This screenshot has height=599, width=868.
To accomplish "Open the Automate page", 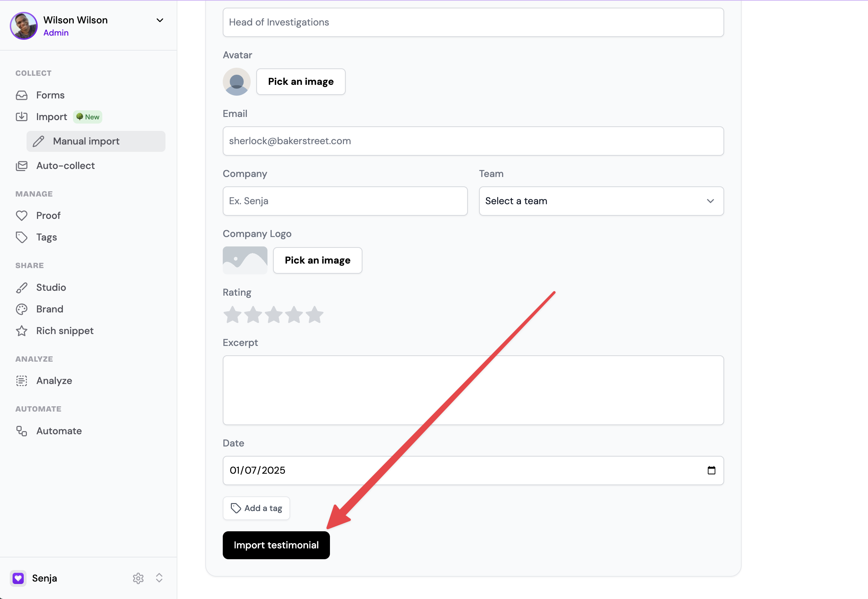I will coord(59,431).
